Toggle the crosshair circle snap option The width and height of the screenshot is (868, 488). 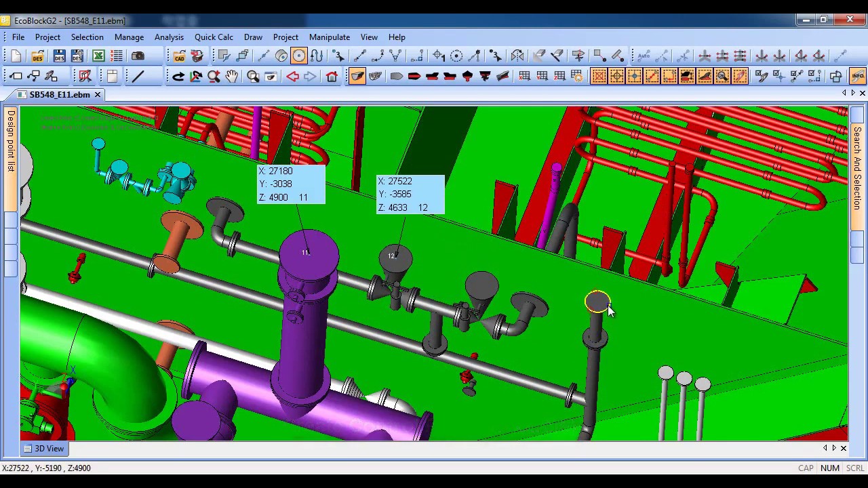(616, 76)
